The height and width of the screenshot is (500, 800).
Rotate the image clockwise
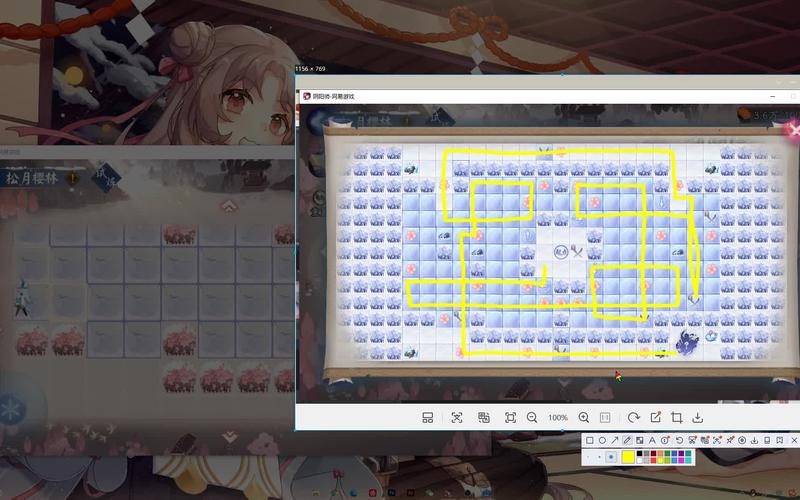(634, 418)
